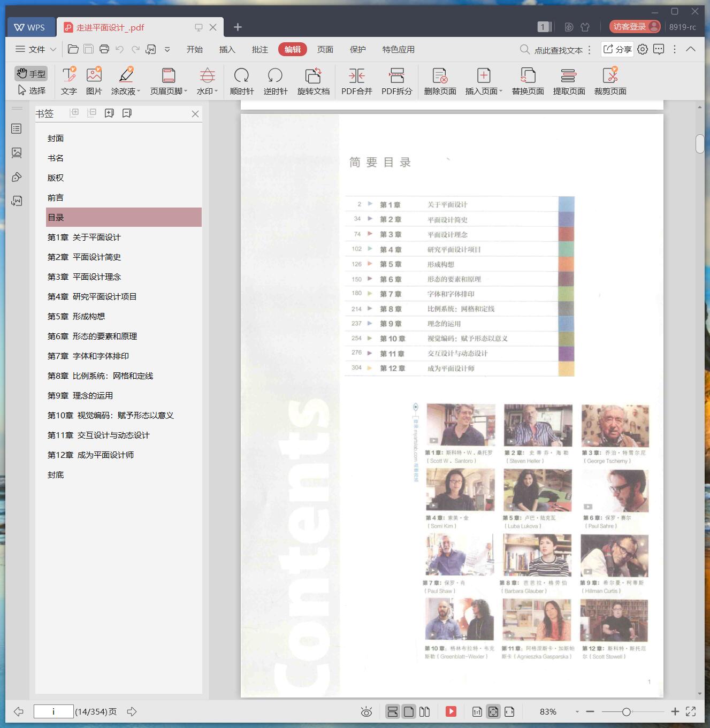Viewport: 710px width, 728px height.
Task: Click the page number input field
Action: (x=54, y=711)
